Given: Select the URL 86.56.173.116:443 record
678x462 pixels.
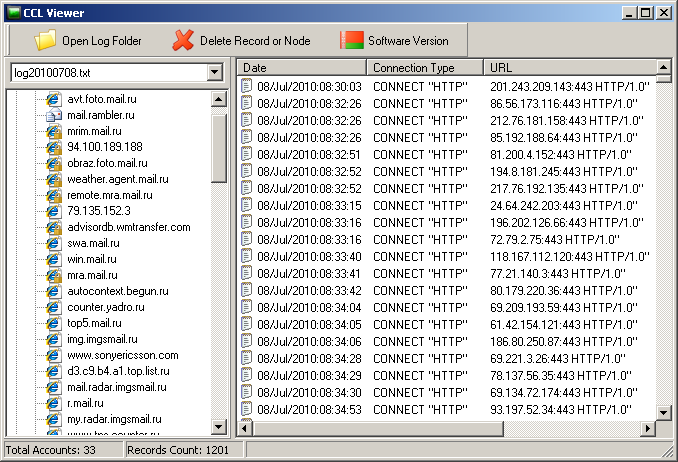Looking at the screenshot, I should pyautogui.click(x=446, y=103).
